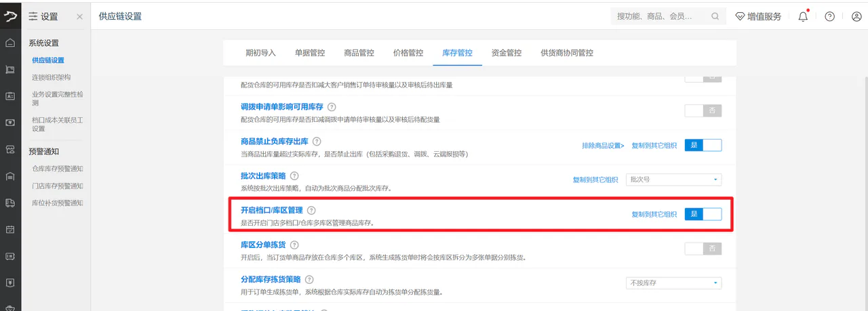Select the 库存管控 tab

(x=457, y=53)
